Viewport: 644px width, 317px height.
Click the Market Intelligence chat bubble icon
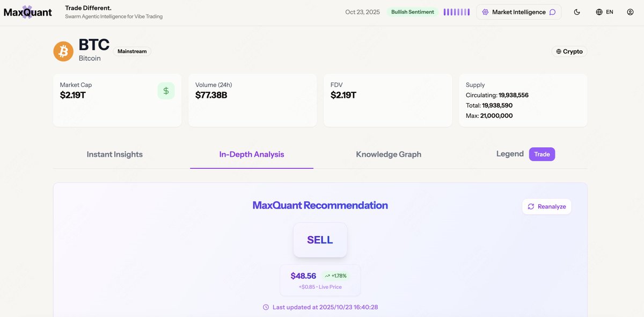[552, 12]
